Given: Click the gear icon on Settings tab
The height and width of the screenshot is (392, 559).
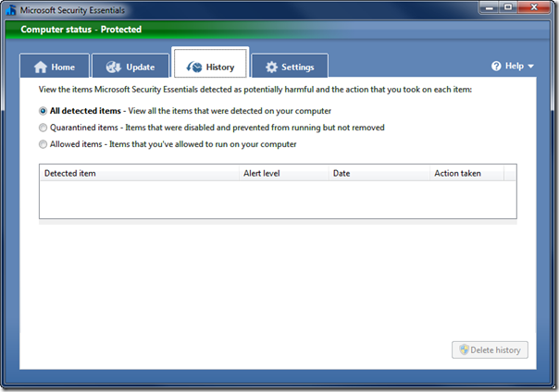Looking at the screenshot, I should [271, 67].
